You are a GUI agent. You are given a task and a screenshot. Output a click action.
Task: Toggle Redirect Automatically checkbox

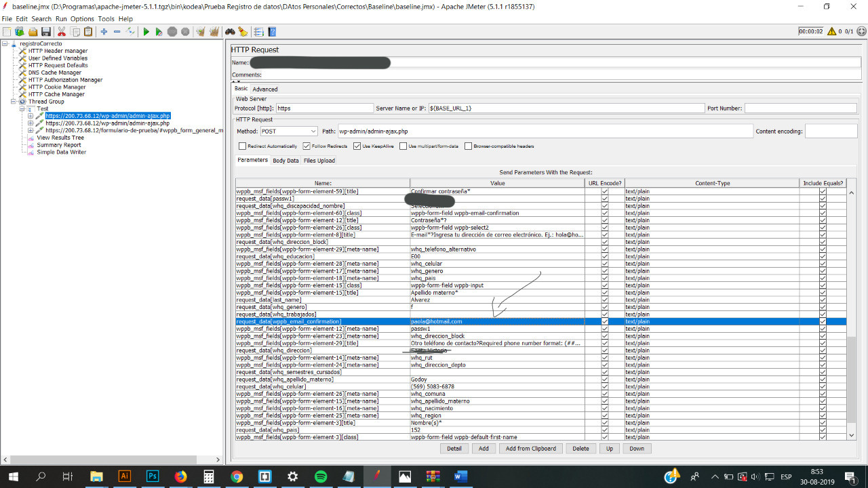tap(242, 146)
